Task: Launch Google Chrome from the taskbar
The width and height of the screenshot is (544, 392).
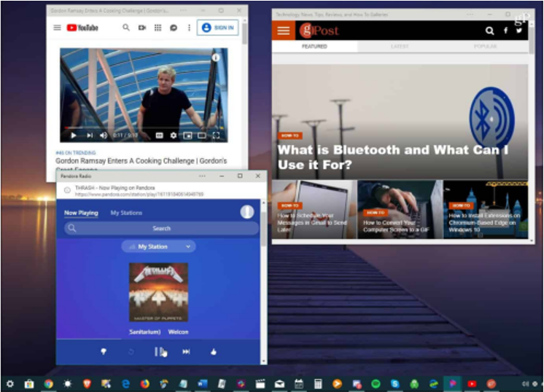Action: [49, 384]
